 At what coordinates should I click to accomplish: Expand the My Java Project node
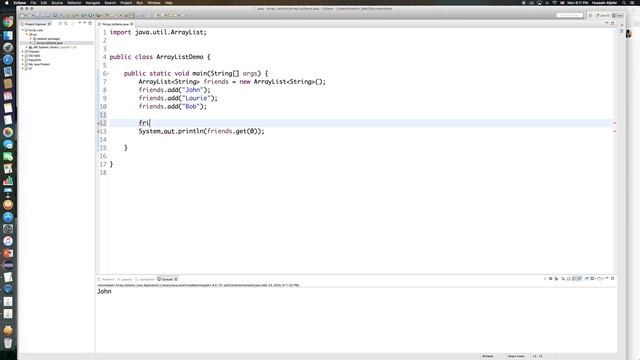tap(23, 64)
